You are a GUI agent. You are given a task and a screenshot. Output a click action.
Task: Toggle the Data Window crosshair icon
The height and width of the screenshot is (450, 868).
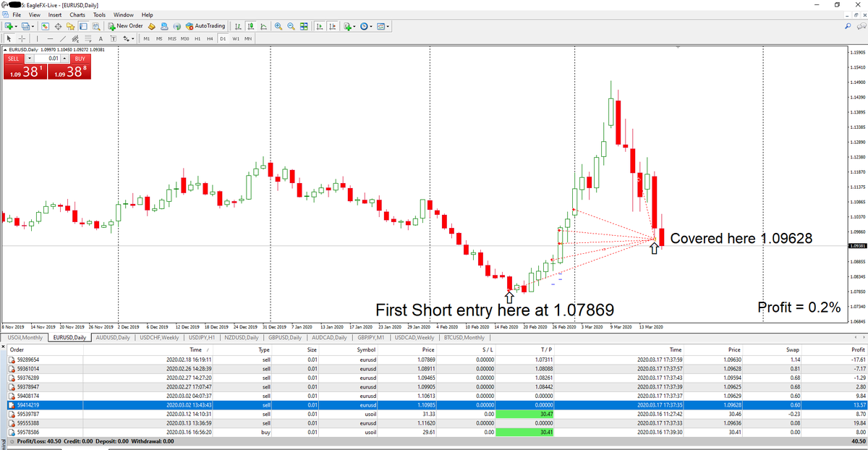pyautogui.click(x=58, y=26)
